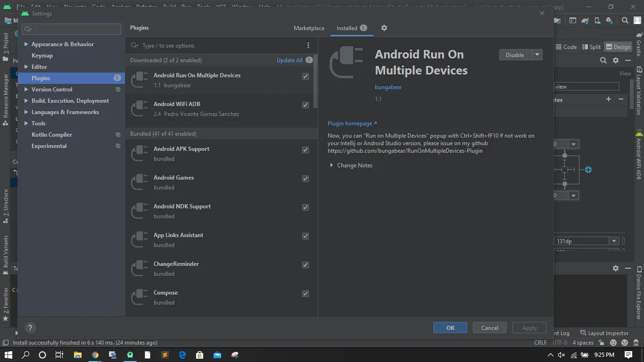Open the plugins gear settings icon
The width and height of the screenshot is (644, 362).
[384, 28]
